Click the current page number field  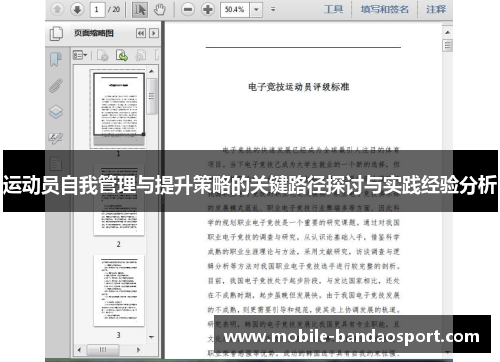click(x=97, y=9)
